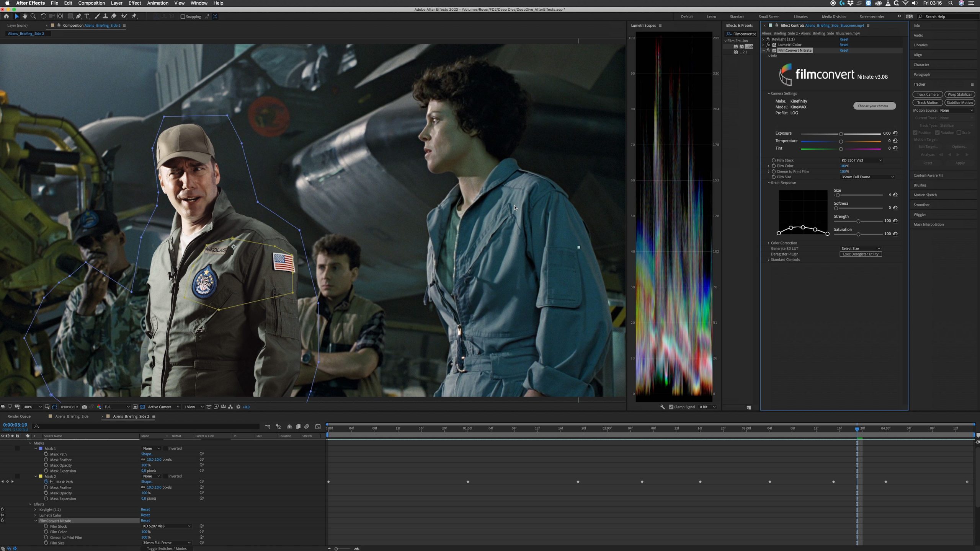Select the Puppet Pin tool

point(134,16)
